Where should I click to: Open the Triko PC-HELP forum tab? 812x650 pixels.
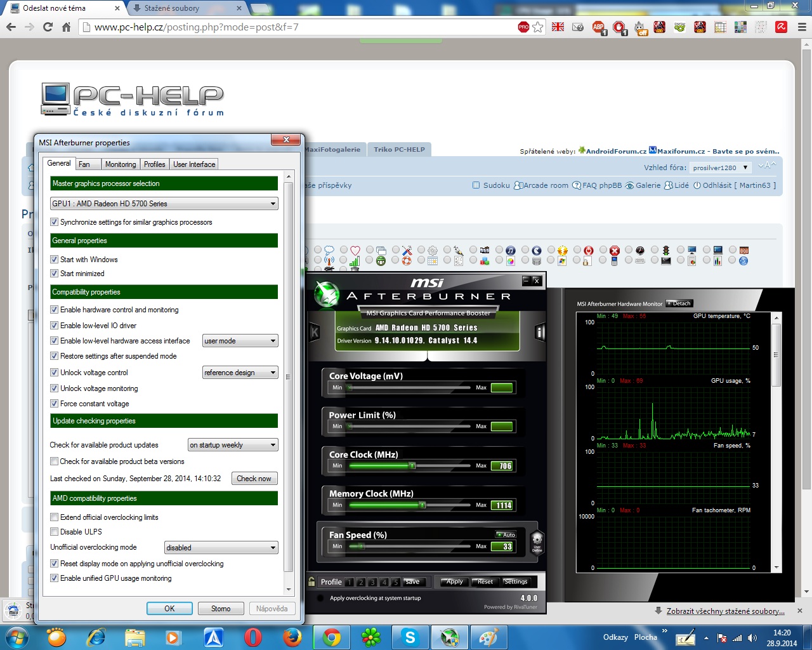399,150
